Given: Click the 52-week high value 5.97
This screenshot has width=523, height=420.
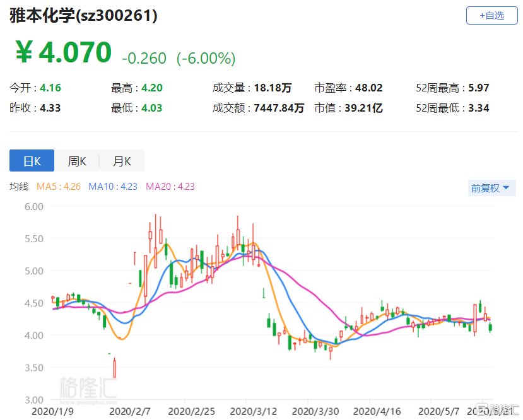Looking at the screenshot, I should pos(479,88).
